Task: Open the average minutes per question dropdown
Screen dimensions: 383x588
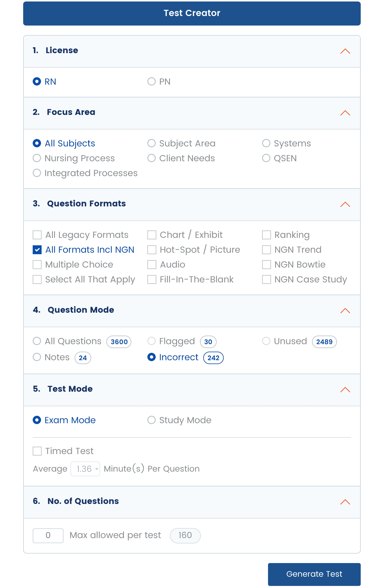Action: 85,469
